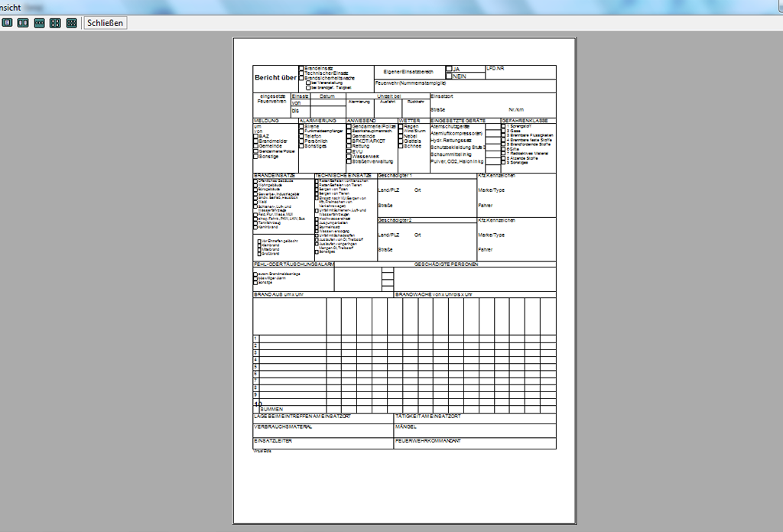
Task: Show two pages side by side
Action: pyautogui.click(x=23, y=23)
